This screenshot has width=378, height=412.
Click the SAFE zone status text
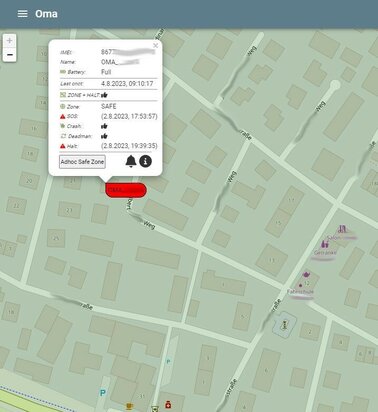109,106
